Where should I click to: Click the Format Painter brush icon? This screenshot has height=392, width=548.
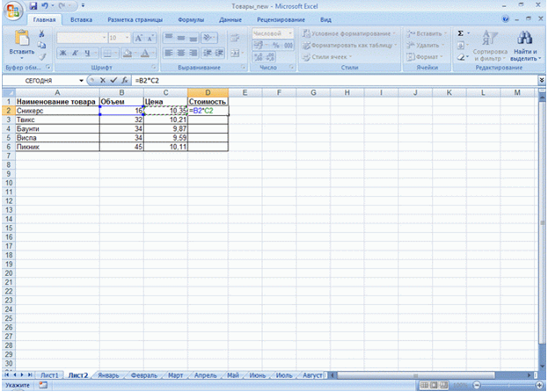point(42,56)
